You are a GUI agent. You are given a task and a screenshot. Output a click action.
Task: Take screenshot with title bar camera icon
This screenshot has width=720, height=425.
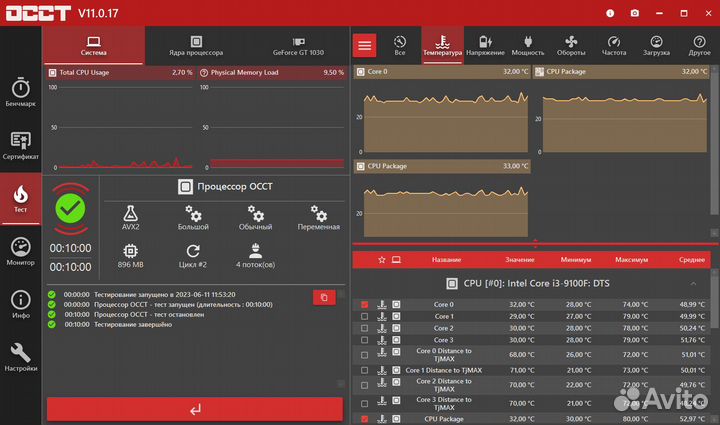pyautogui.click(x=635, y=13)
